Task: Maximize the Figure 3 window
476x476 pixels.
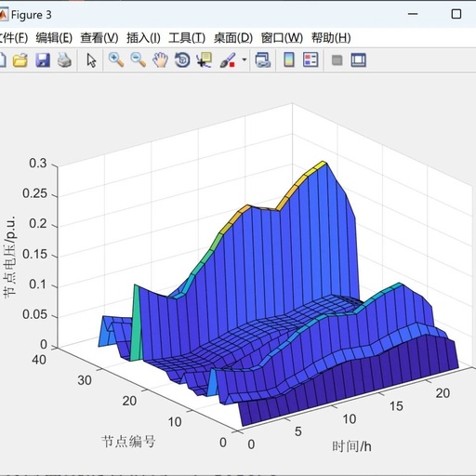Action: click(x=456, y=14)
